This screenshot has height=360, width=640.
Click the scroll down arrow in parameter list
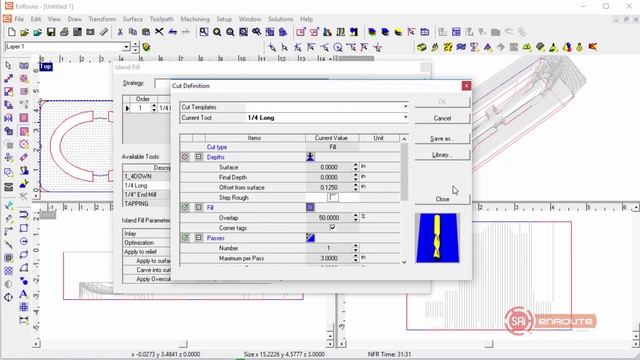tap(404, 262)
